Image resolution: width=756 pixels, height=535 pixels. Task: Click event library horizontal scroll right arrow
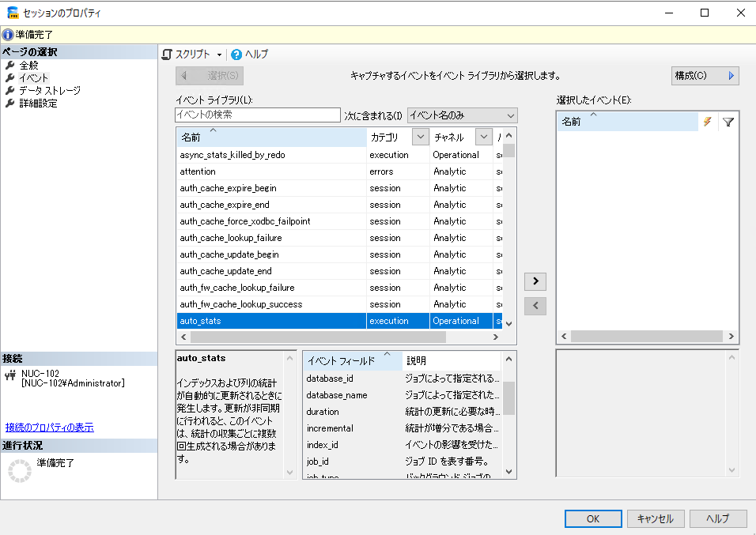[496, 337]
